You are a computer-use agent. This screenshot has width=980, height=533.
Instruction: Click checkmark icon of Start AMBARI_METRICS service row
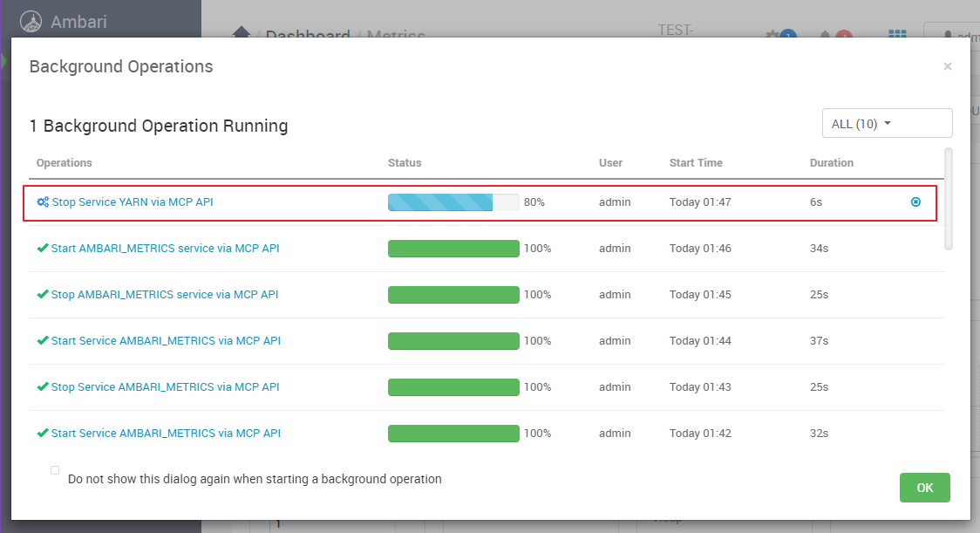click(43, 249)
